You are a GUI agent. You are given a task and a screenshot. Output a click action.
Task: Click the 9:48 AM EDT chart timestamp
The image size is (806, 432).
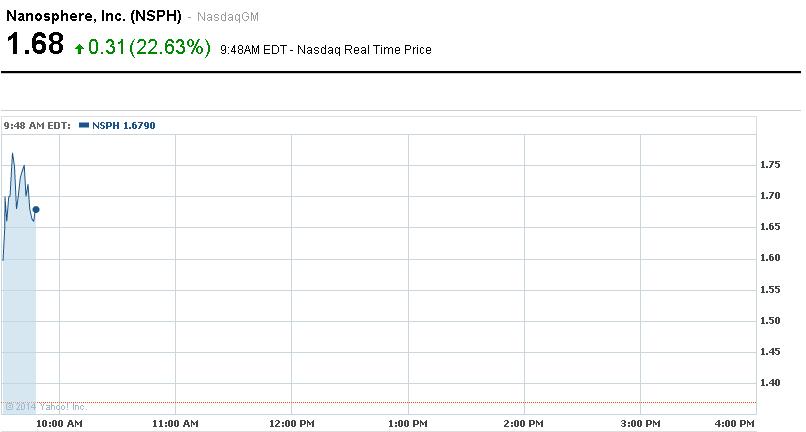click(x=37, y=125)
